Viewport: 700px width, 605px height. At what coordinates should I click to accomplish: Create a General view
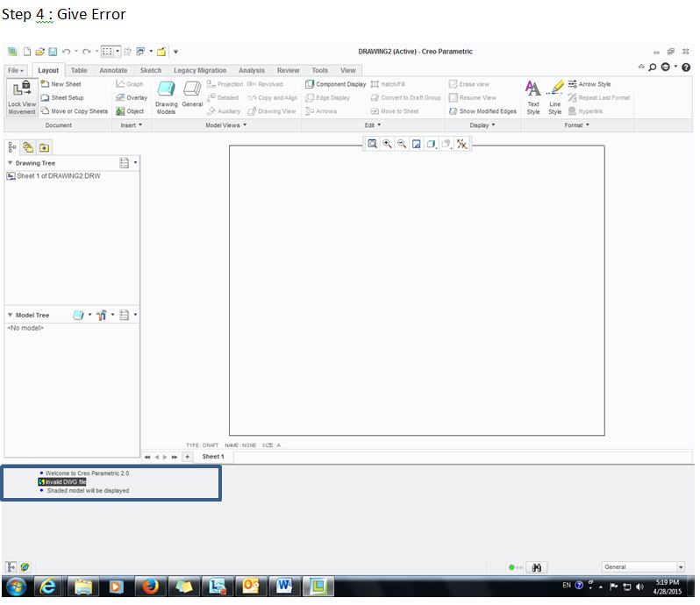pos(192,95)
